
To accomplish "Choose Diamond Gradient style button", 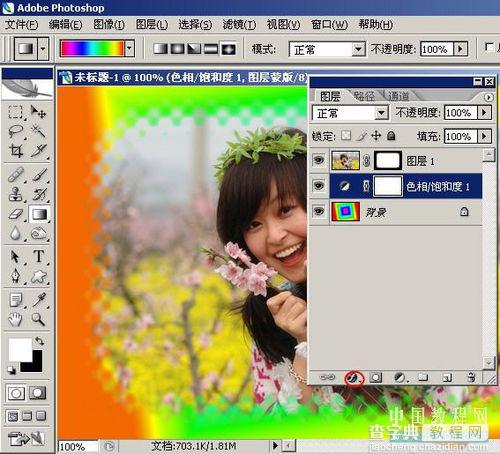I will point(228,49).
